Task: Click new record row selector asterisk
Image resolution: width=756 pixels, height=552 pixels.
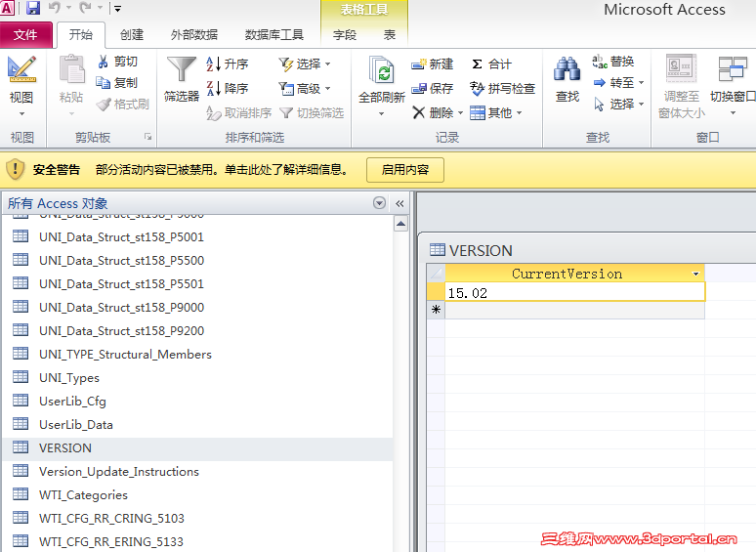Action: (x=436, y=310)
